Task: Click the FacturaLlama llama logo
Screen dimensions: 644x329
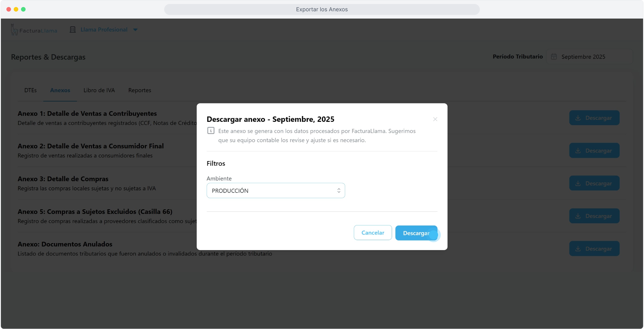Action: pyautogui.click(x=14, y=30)
